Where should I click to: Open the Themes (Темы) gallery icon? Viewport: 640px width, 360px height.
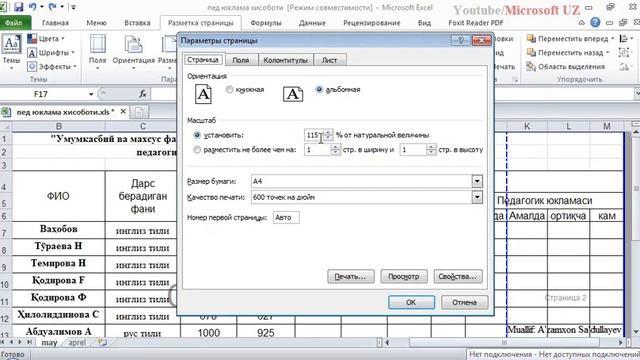coord(11,44)
